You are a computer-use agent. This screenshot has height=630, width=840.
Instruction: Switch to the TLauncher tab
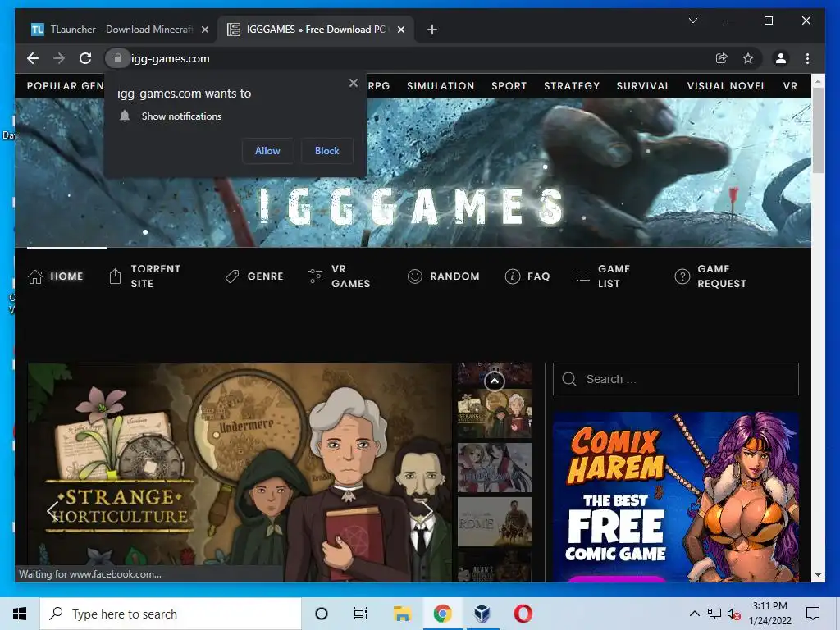(121, 30)
